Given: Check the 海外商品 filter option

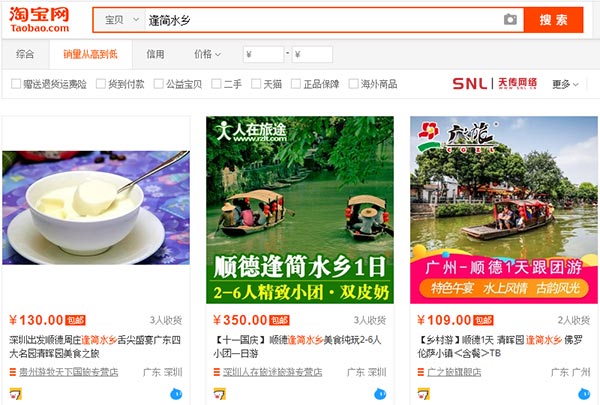Looking at the screenshot, I should [353, 83].
